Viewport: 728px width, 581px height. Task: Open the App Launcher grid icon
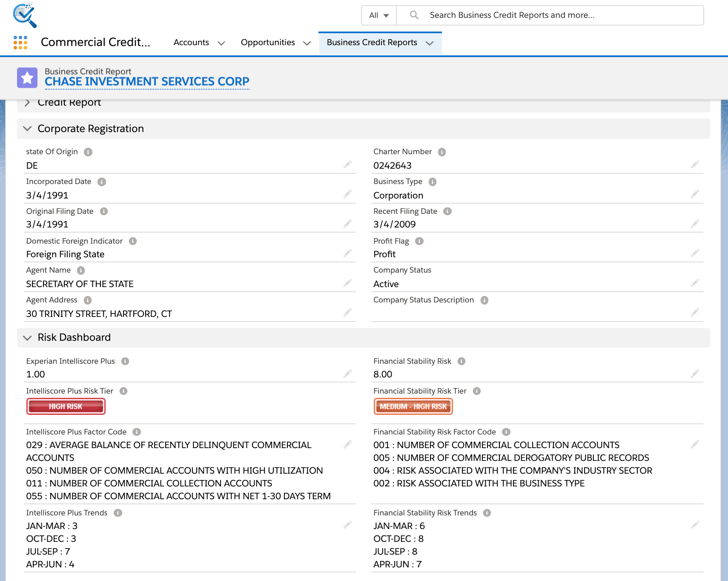[x=20, y=43]
